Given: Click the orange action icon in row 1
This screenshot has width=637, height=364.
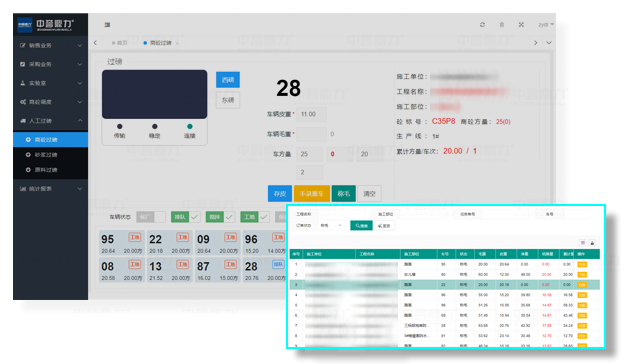Looking at the screenshot, I should tap(582, 264).
